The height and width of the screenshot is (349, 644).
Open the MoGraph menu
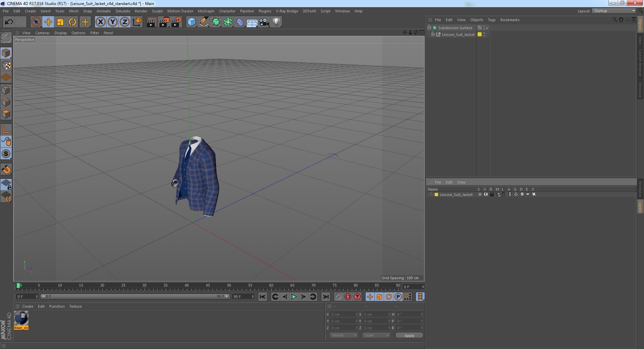[206, 11]
